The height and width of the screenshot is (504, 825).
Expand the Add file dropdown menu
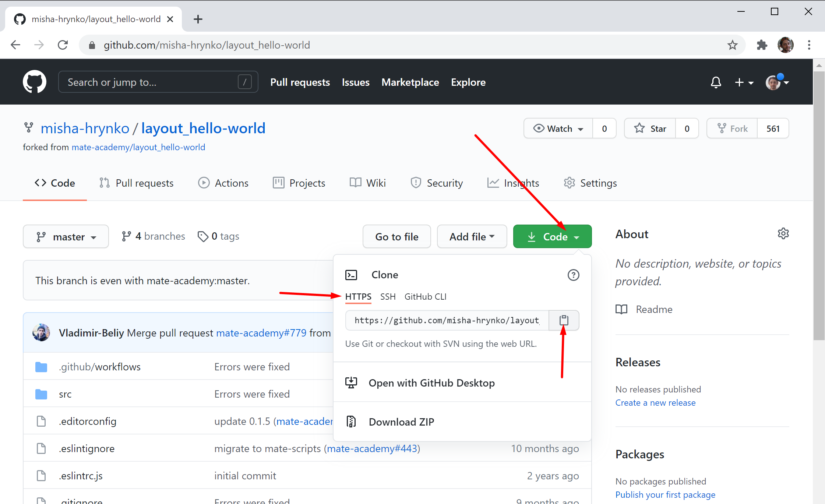pos(472,236)
